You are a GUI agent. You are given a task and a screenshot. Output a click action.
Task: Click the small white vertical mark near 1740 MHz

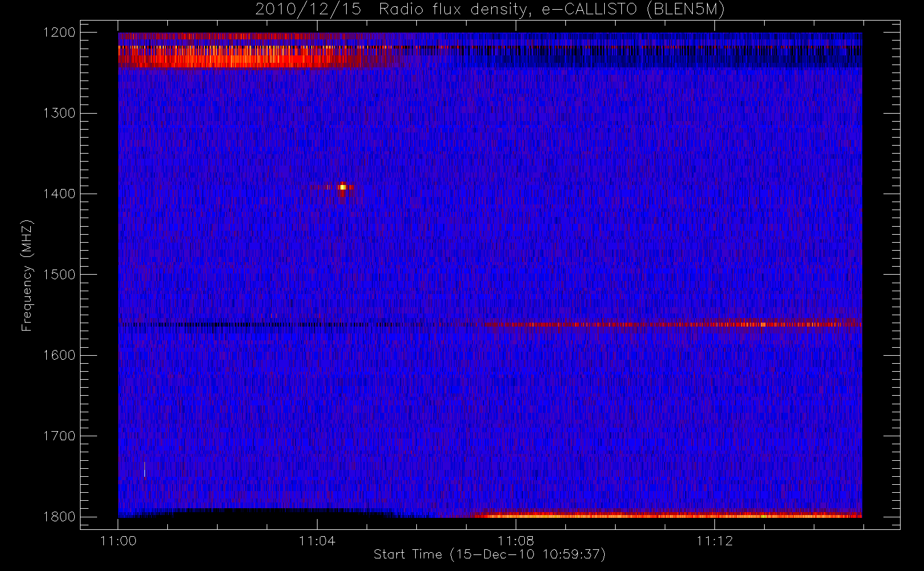pos(144,469)
